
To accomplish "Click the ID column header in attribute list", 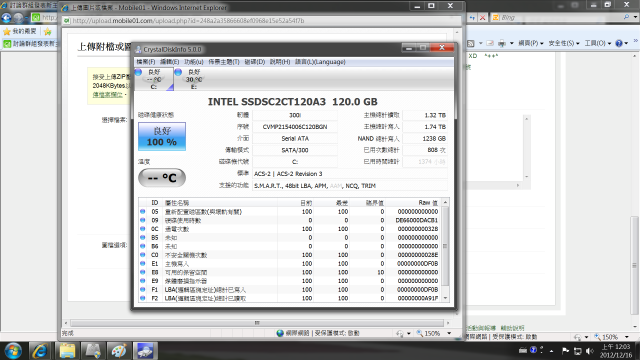I will point(155,202).
